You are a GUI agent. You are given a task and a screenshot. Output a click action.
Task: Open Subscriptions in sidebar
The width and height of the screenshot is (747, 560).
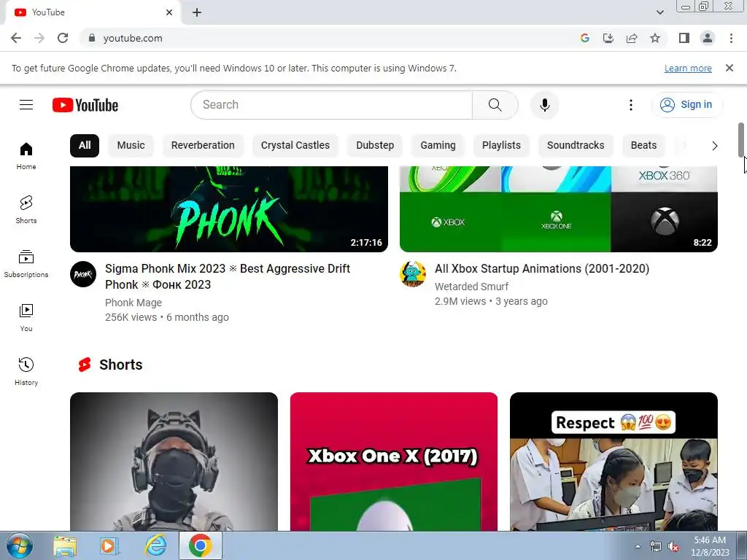pyautogui.click(x=26, y=264)
